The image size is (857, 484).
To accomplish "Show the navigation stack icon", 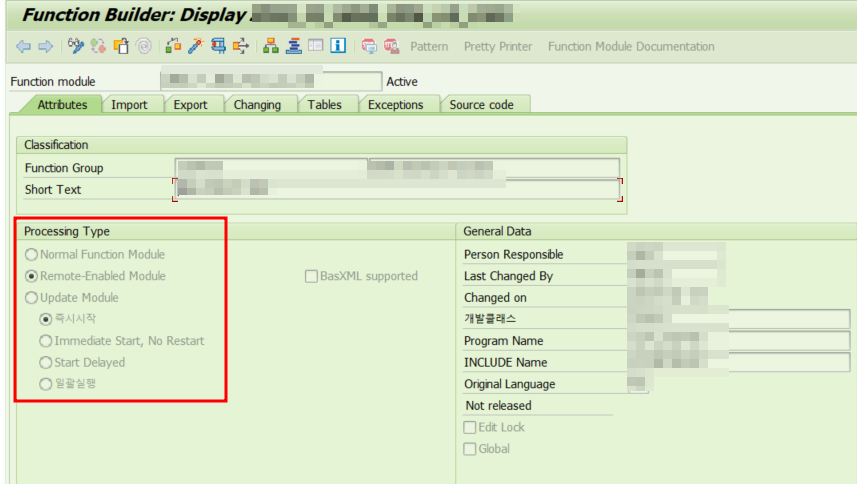I will 294,46.
